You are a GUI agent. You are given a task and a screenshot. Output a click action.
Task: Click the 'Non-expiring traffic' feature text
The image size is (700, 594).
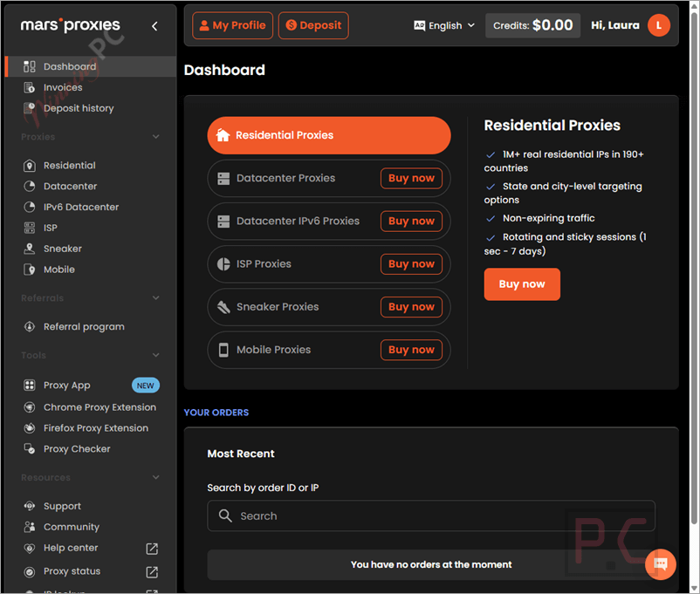coord(549,218)
